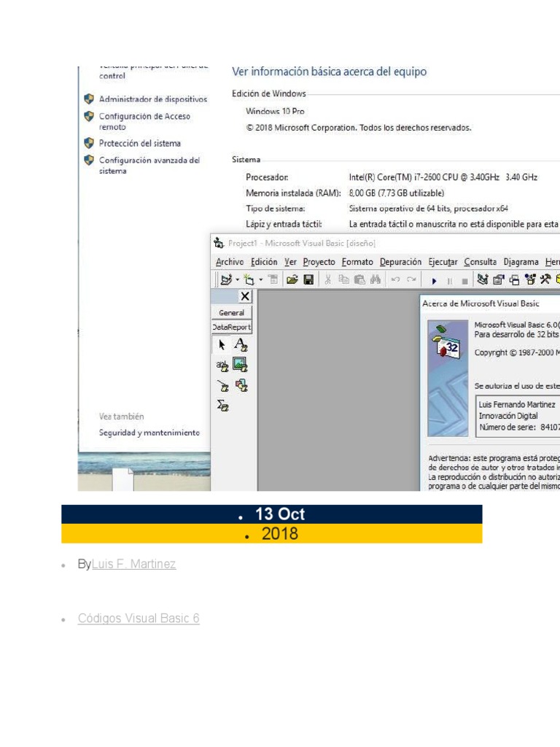The height and width of the screenshot is (747, 560).
Task: Open the Add Form dropdown arrow
Action: point(260,279)
